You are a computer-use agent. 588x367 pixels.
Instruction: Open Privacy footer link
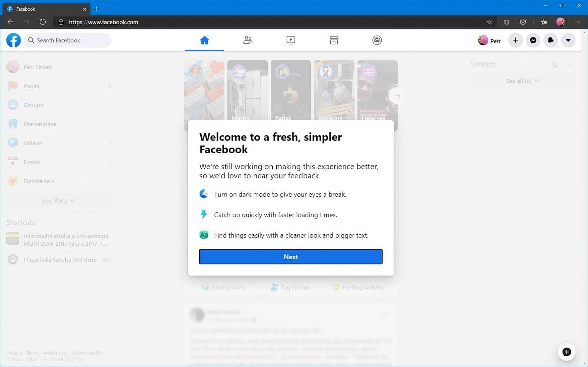14,353
